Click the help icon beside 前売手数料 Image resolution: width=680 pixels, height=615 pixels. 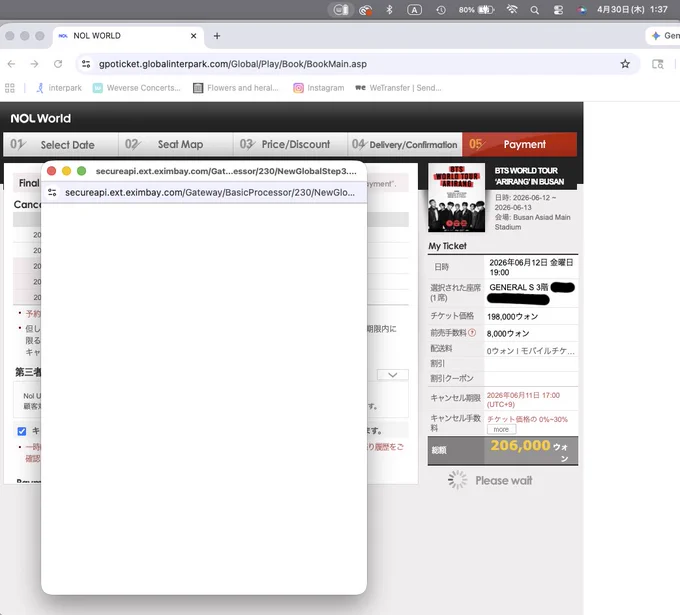pyautogui.click(x=472, y=333)
